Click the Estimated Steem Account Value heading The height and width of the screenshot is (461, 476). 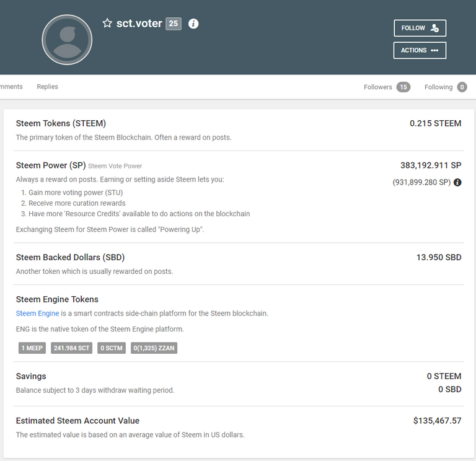[77, 421]
